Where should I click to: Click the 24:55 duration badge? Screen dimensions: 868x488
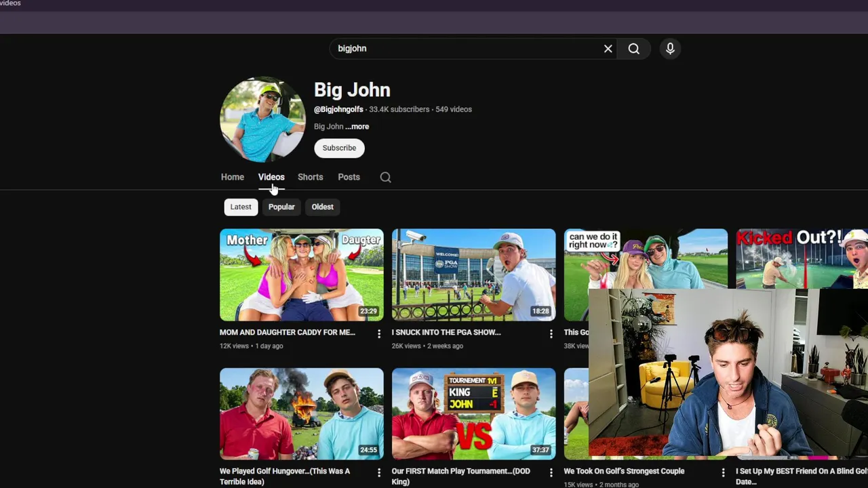coord(368,450)
